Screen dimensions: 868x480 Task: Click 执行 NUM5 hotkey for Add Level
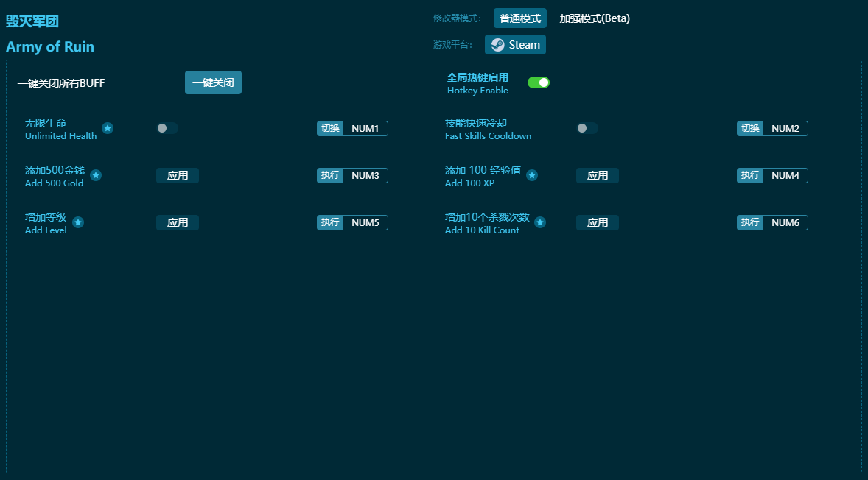[352, 222]
